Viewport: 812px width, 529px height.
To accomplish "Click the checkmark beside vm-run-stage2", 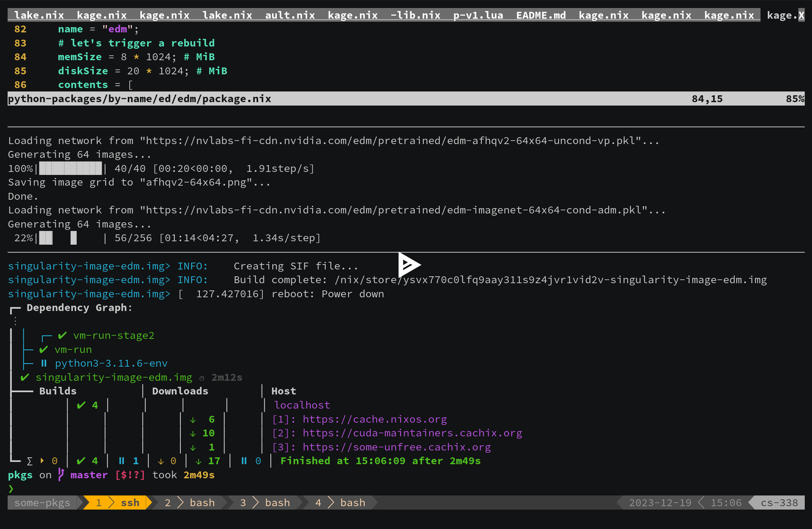I will [x=62, y=335].
